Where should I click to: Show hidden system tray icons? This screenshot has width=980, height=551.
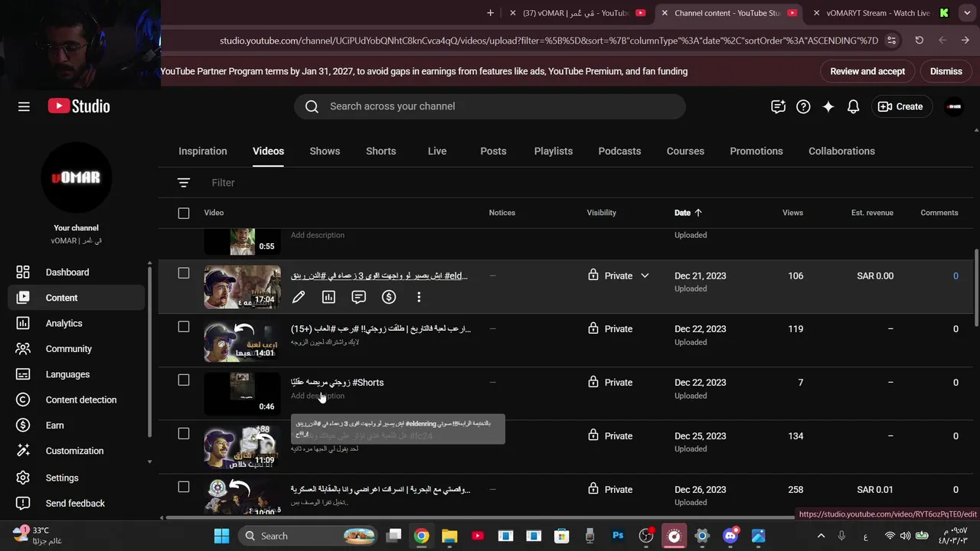[821, 536]
